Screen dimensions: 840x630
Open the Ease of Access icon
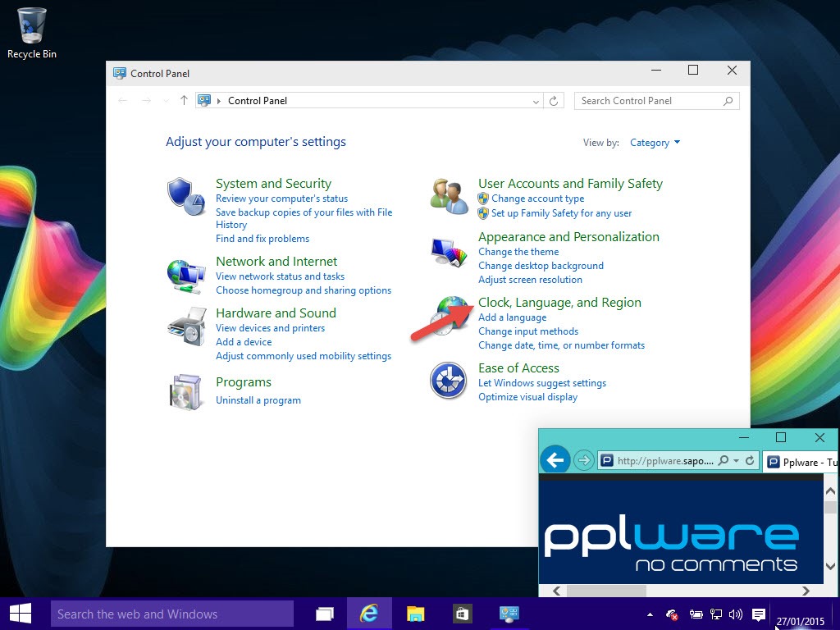coord(449,381)
